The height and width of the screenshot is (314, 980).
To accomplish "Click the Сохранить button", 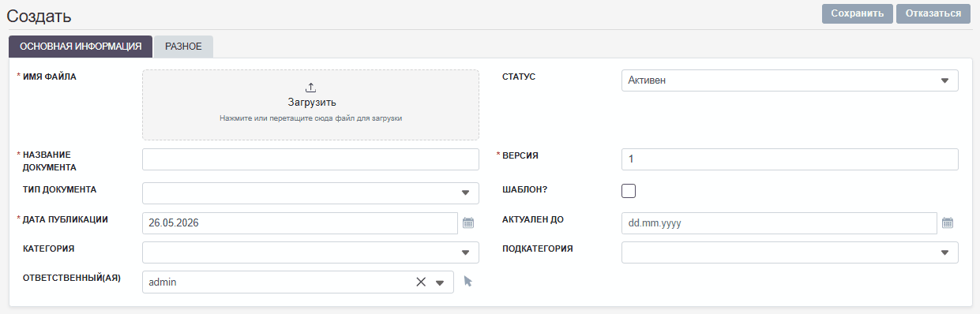I will point(858,13).
